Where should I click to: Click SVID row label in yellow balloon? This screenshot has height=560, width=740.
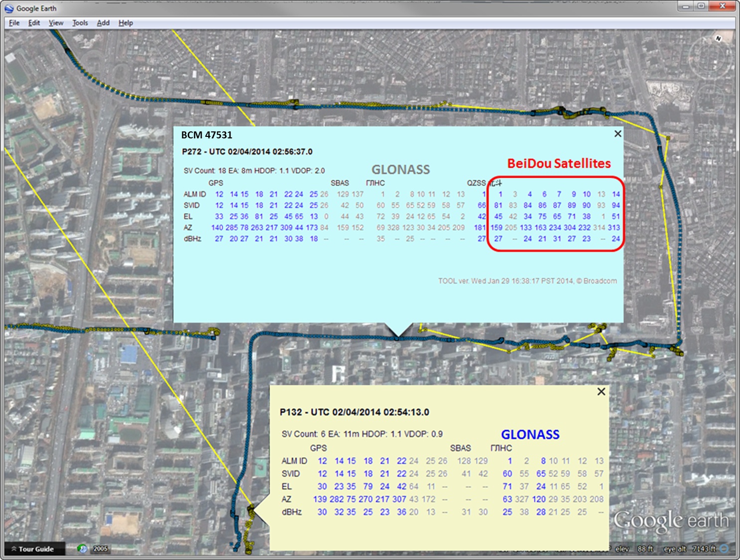coord(290,474)
